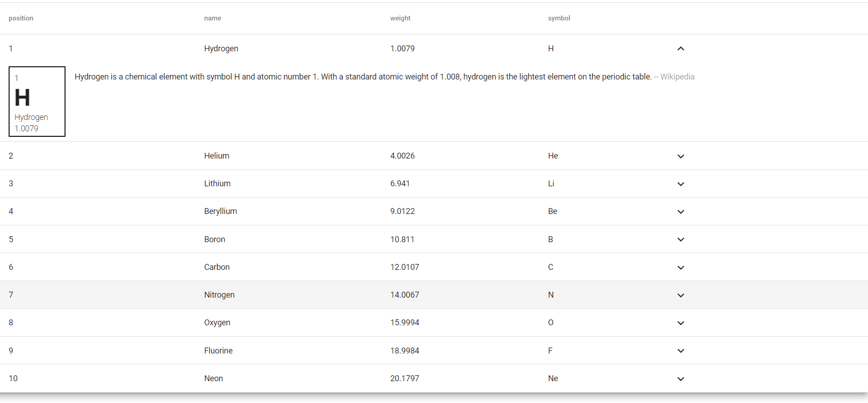Expand the Beryllium row chevron
Viewport: 868px width, 403px height.
(x=681, y=212)
